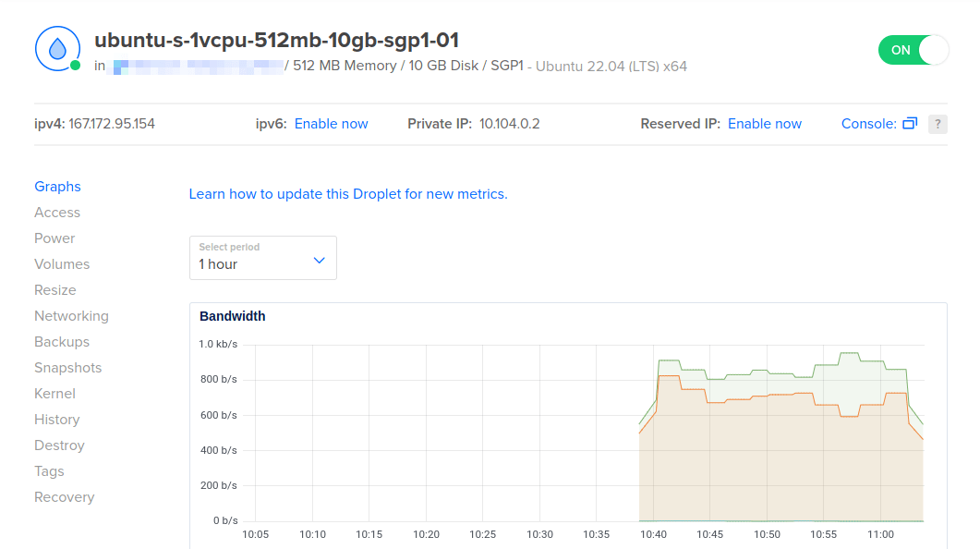Image resolution: width=980 pixels, height=549 pixels.
Task: Open the Destroy section
Action: [x=59, y=445]
